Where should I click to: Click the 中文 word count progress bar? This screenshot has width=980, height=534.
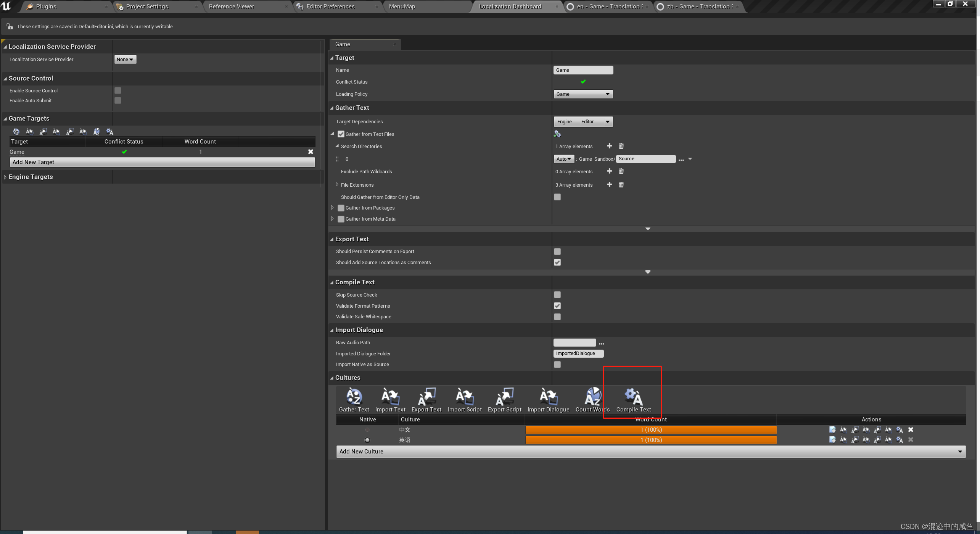pyautogui.click(x=651, y=430)
